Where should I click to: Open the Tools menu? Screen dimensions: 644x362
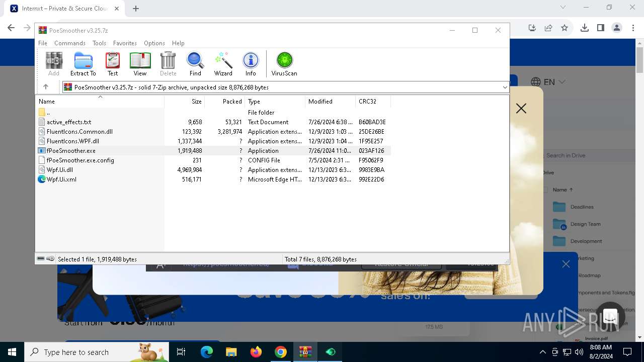[99, 43]
